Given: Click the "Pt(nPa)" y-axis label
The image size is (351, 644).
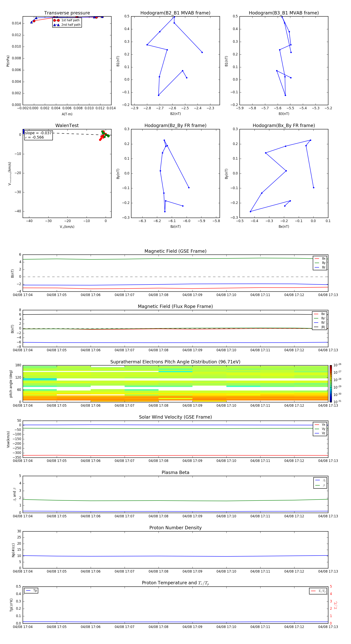Looking at the screenshot, I should (8, 61).
